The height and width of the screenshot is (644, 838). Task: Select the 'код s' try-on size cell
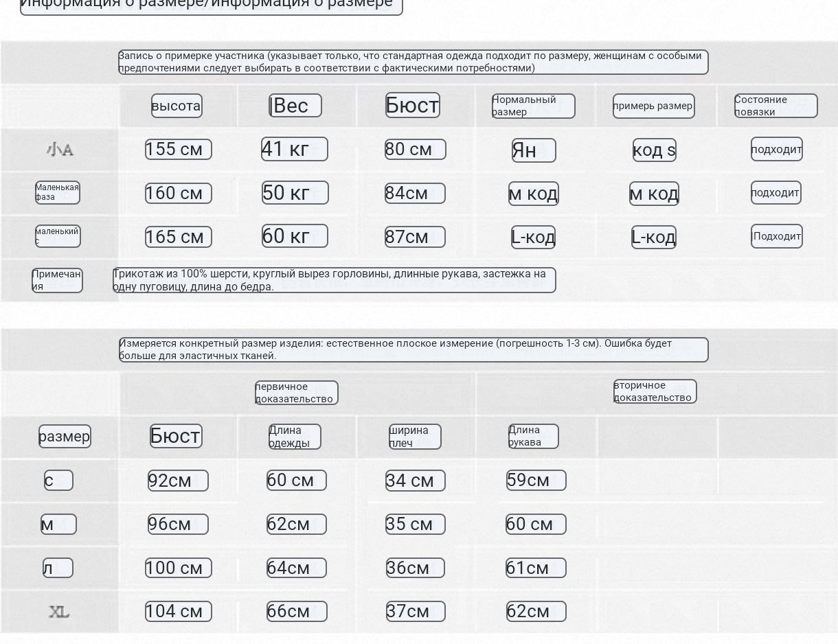(654, 150)
